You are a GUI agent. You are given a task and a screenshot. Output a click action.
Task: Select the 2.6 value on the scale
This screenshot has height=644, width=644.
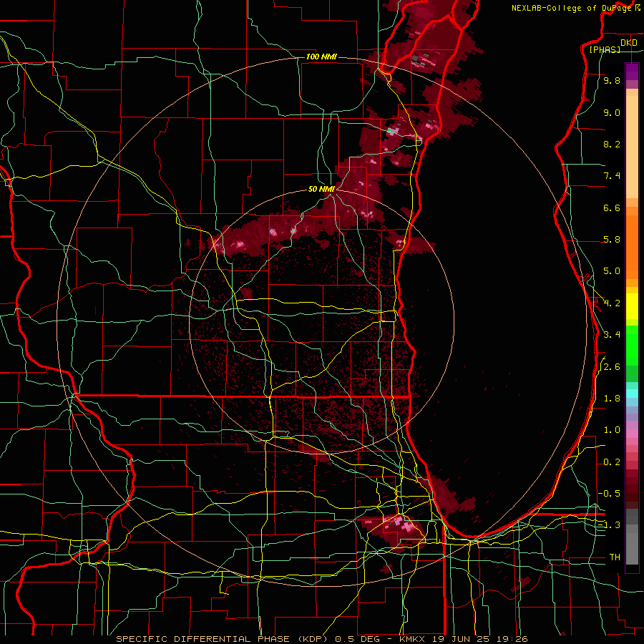point(612,367)
